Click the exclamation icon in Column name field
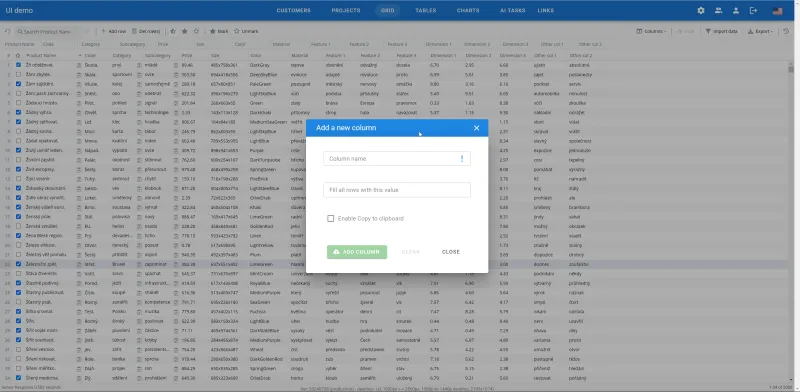The width and height of the screenshot is (800, 392). [x=462, y=159]
